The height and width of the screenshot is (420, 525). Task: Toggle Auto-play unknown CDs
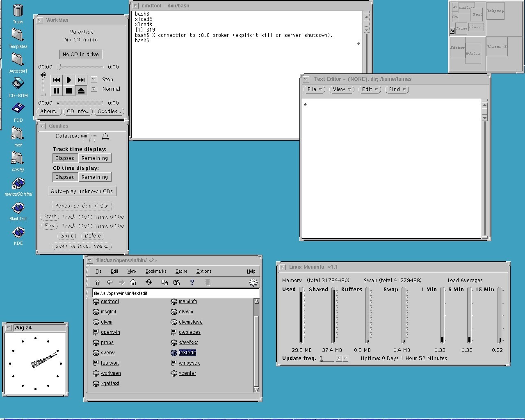coord(82,192)
